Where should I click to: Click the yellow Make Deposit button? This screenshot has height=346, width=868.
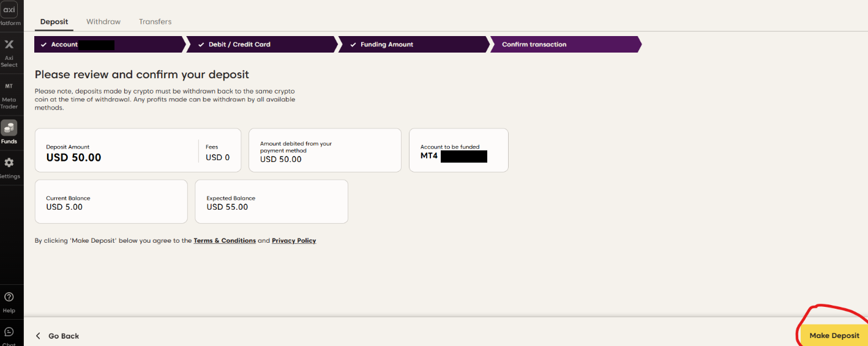coord(834,336)
